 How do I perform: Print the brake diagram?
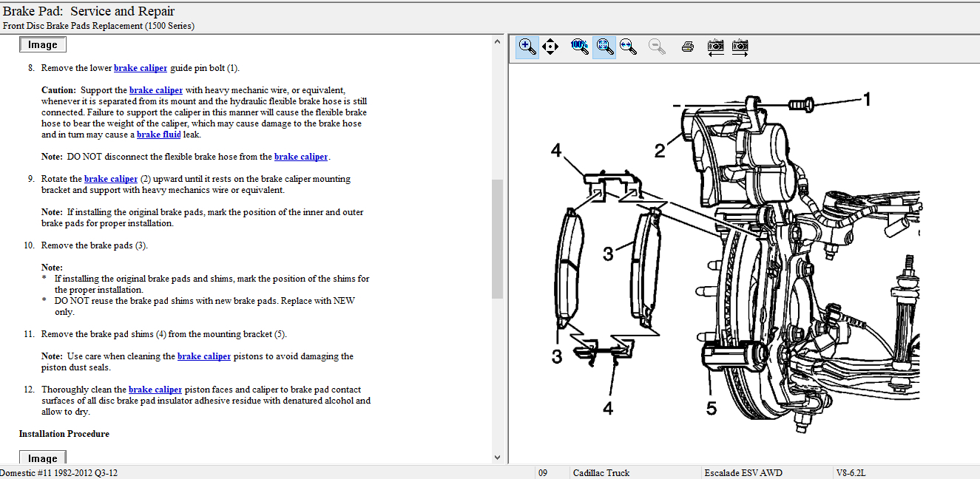point(687,47)
